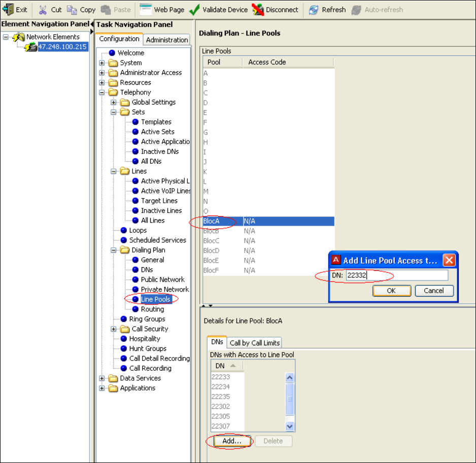The image size is (476, 463).
Task: Open the Call by Call Limits tab
Action: [254, 343]
